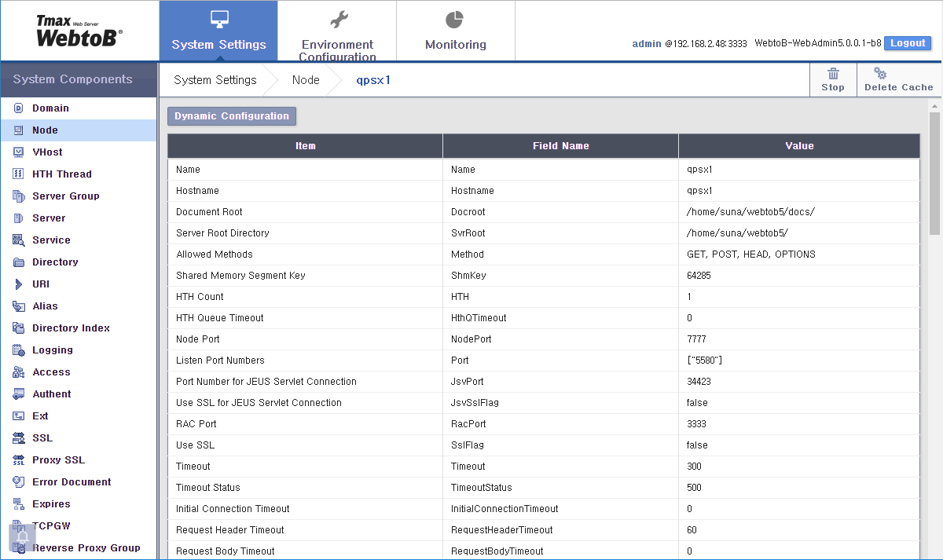This screenshot has height=560, width=943.
Task: Click the Access sidebar icon
Action: [19, 372]
